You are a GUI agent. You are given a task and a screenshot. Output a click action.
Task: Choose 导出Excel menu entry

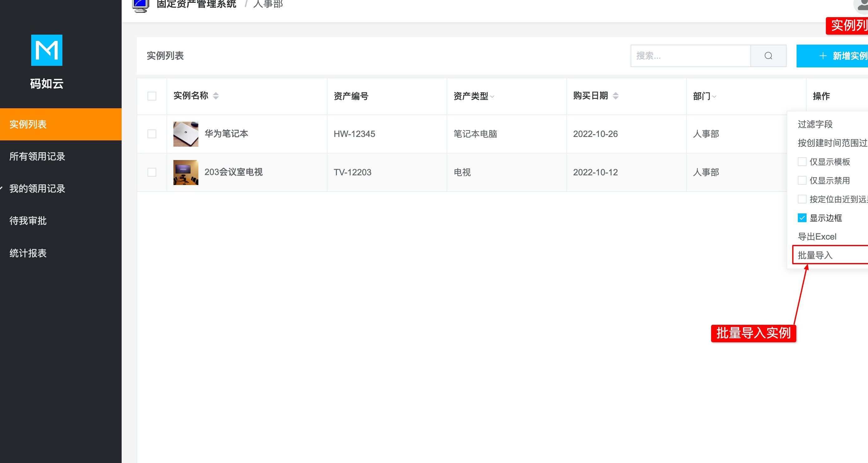pyautogui.click(x=817, y=236)
